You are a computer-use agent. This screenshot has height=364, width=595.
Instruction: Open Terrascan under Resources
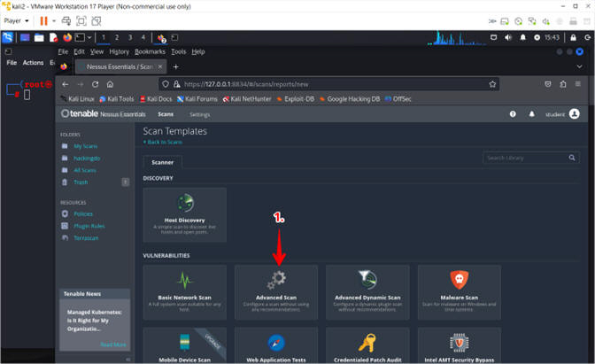tap(86, 238)
